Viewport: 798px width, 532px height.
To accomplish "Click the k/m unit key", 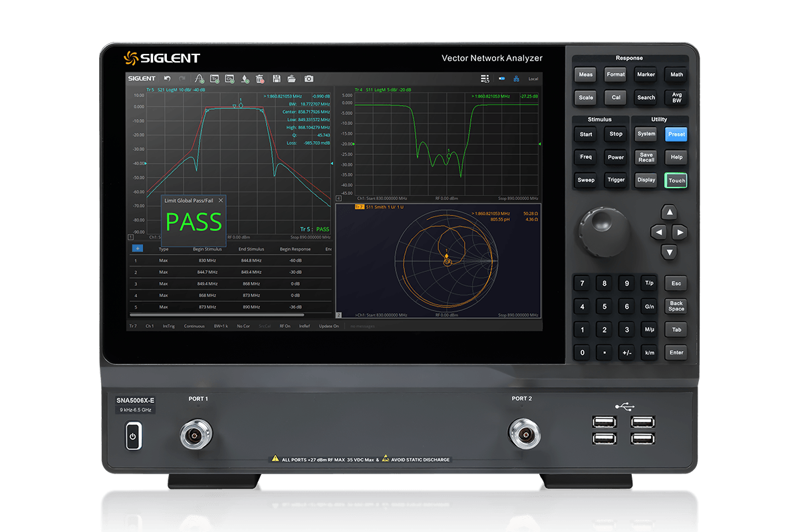I will [x=649, y=352].
